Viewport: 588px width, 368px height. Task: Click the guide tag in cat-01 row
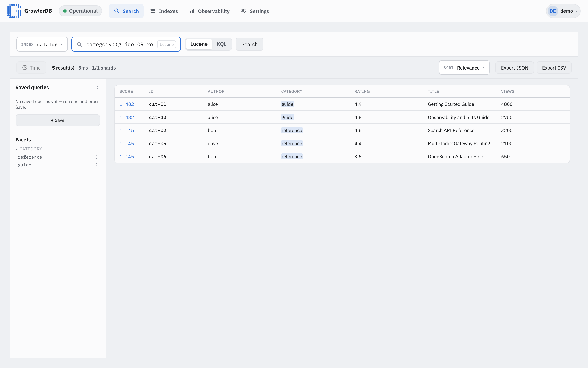click(287, 104)
